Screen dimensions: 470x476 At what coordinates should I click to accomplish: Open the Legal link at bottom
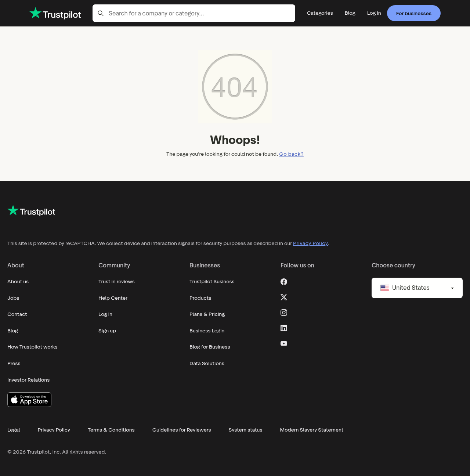click(14, 430)
